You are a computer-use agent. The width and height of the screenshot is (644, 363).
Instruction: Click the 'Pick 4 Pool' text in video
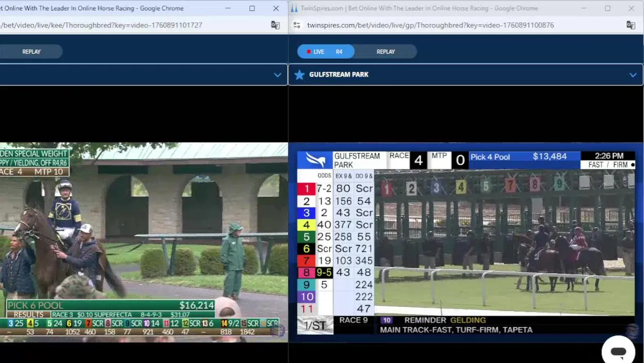click(x=490, y=157)
